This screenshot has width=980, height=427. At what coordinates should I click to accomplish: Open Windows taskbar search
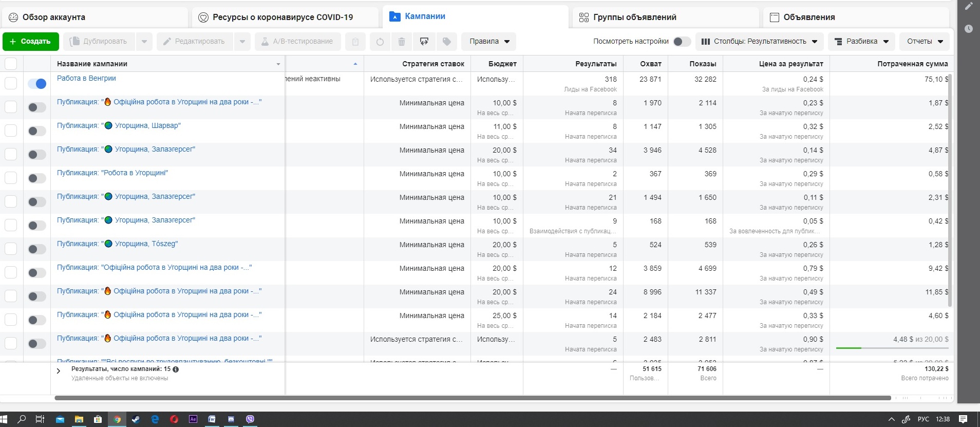(22, 419)
